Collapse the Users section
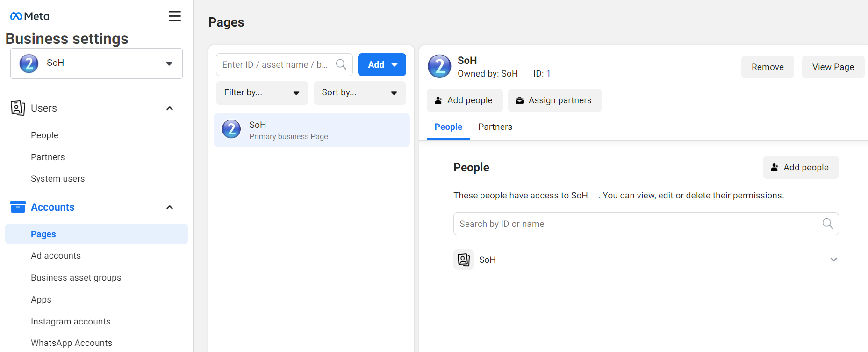 point(170,108)
